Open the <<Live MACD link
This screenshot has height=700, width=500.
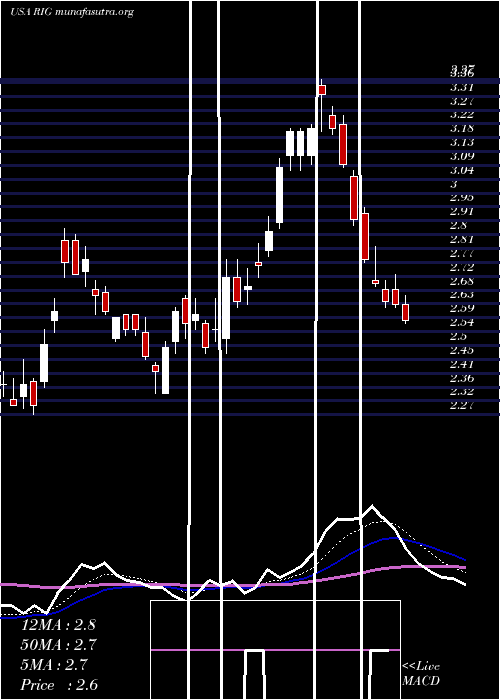421,674
